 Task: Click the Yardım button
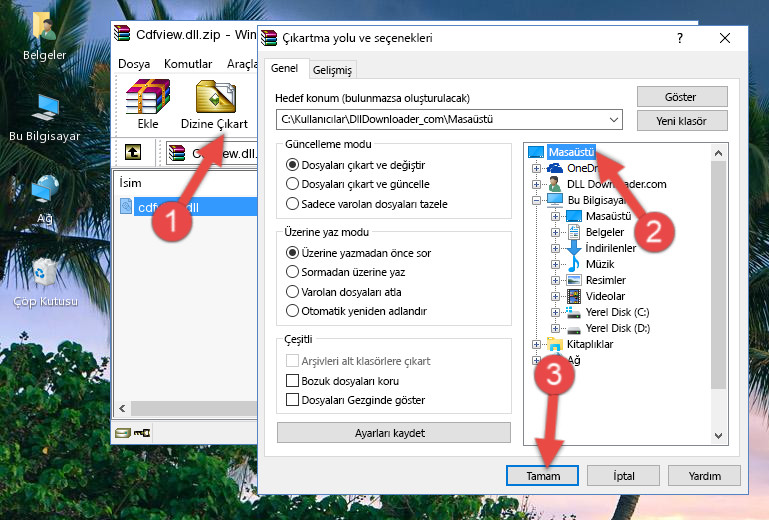(704, 475)
